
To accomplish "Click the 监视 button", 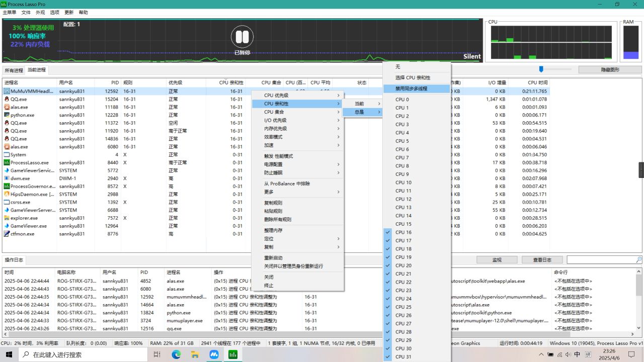I will pyautogui.click(x=497, y=260).
